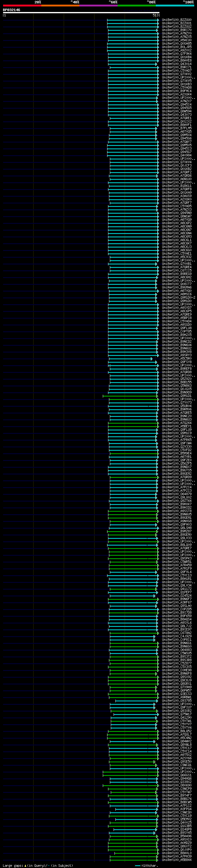Select the UniRef100_Q9FLU9 hit
The width and height of the screenshot is (197, 868).
(x=177, y=430)
